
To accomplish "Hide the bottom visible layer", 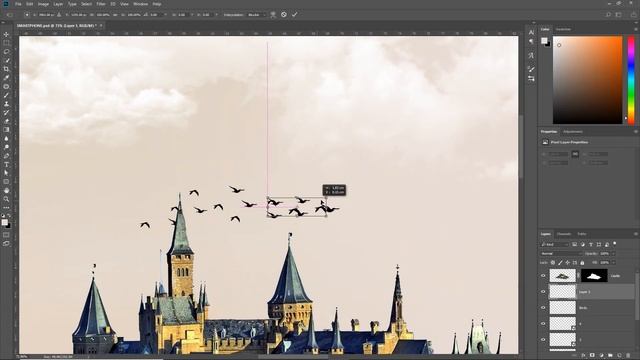I will [x=543, y=339].
